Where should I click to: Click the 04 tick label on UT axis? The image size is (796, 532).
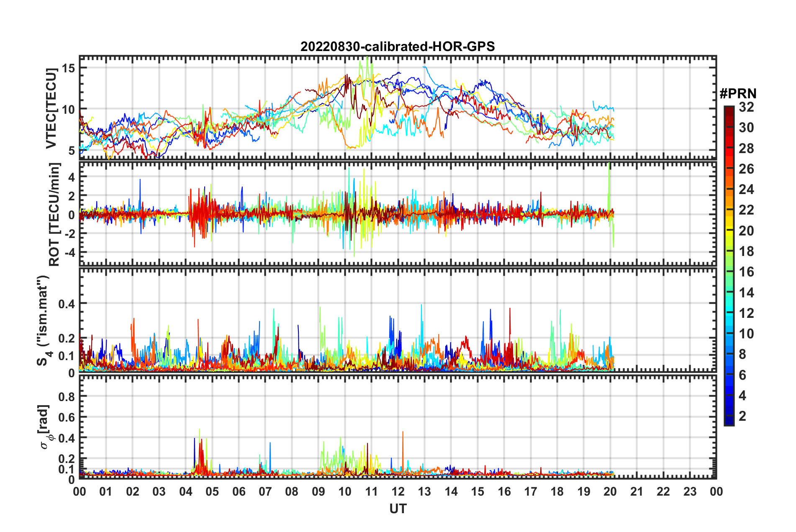coord(185,491)
